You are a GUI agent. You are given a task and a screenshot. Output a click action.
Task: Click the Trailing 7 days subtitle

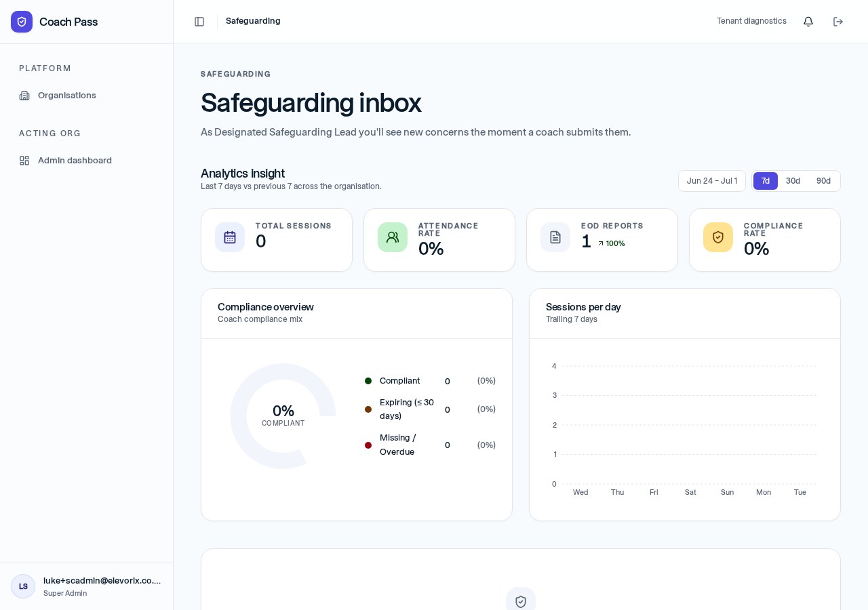572,319
